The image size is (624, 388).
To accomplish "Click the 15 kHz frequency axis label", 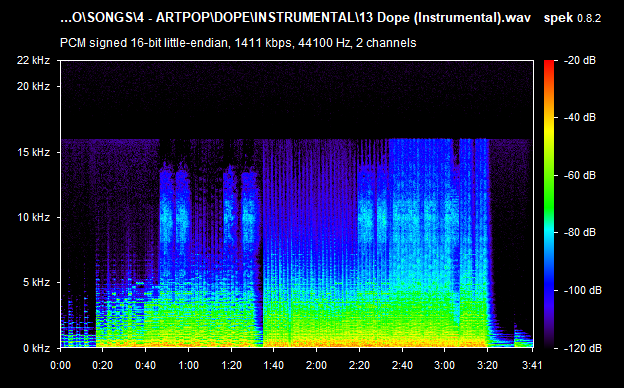I will click(x=33, y=152).
